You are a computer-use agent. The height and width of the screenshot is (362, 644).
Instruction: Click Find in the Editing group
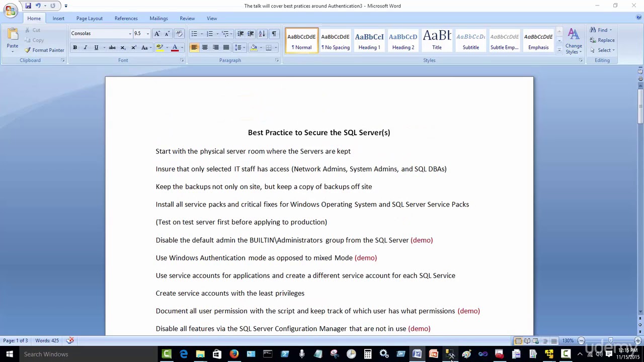(601, 30)
